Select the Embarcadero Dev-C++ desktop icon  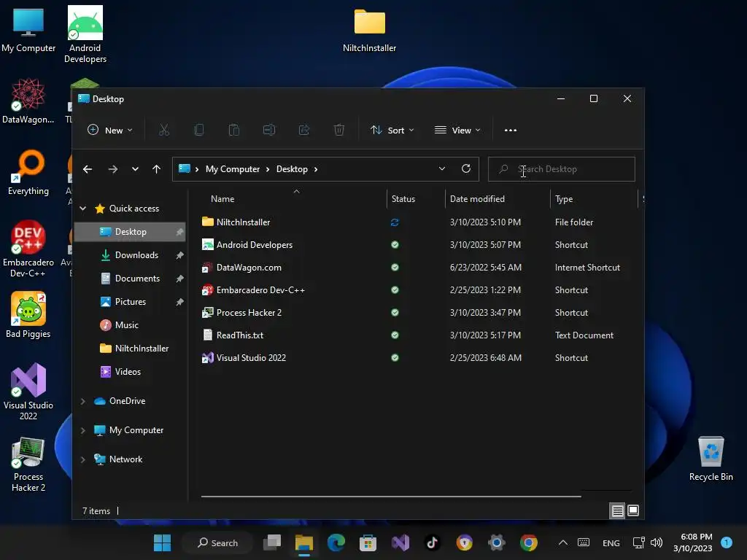pyautogui.click(x=28, y=249)
